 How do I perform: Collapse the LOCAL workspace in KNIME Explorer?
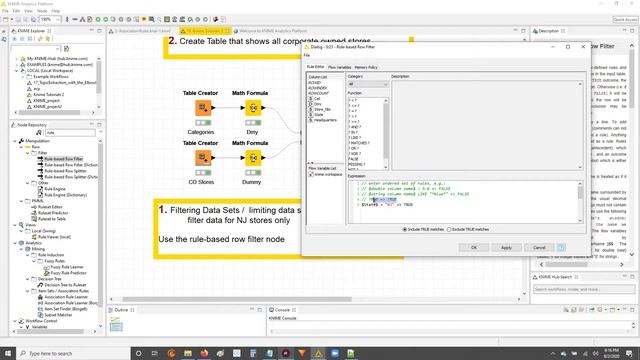17,71
